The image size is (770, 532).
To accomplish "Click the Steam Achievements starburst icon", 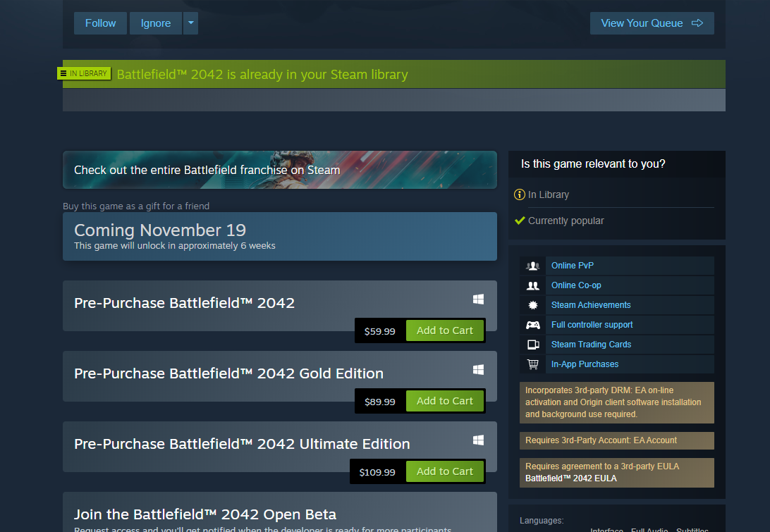I will click(x=533, y=305).
